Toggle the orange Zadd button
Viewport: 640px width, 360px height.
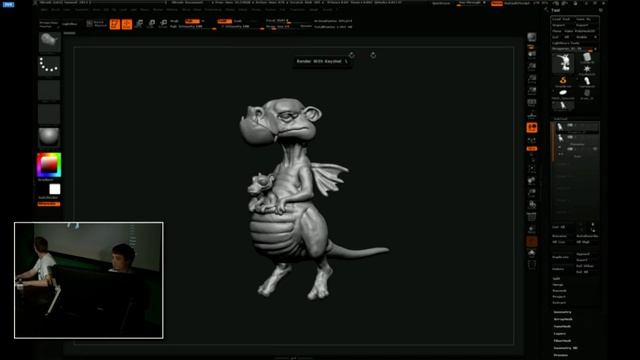pyautogui.click(x=224, y=21)
